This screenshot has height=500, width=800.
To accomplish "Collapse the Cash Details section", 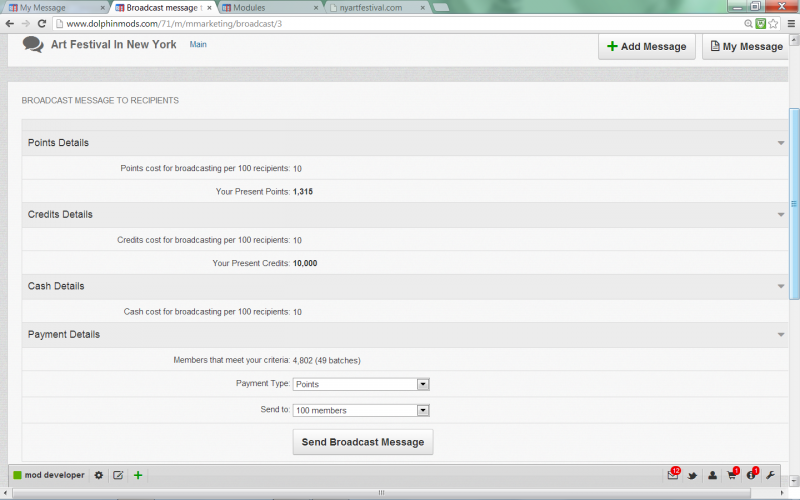I will coord(781,286).
